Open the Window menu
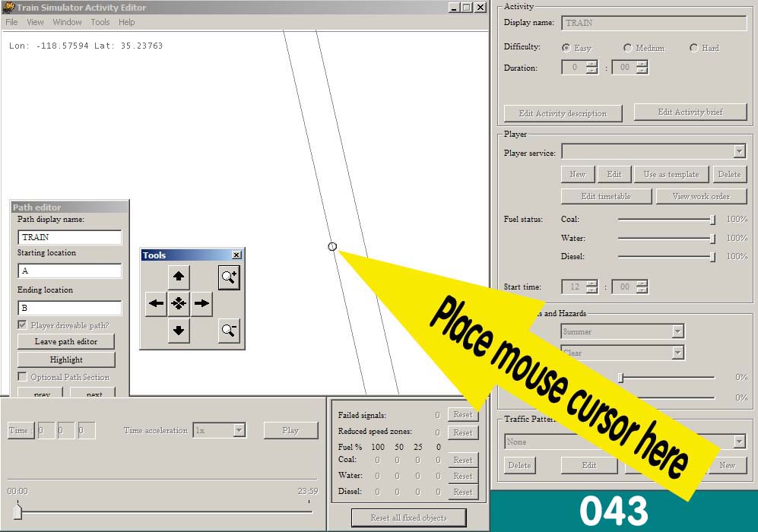 [x=67, y=22]
